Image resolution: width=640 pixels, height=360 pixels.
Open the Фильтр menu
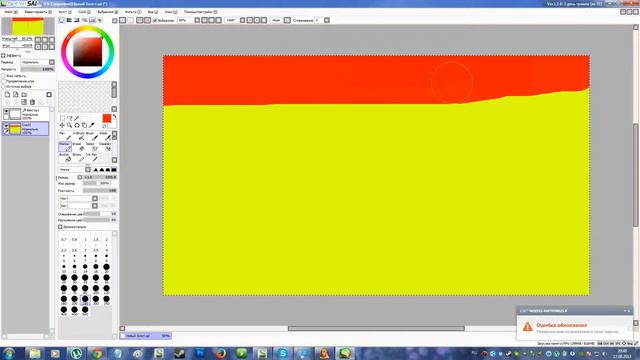tap(133, 12)
